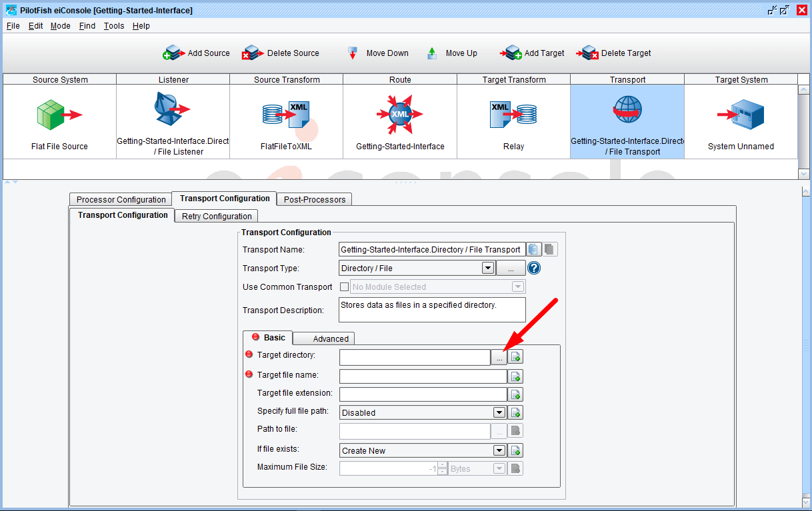Click the Target file name text field
Viewport: 812px width, 511px height.
click(423, 376)
